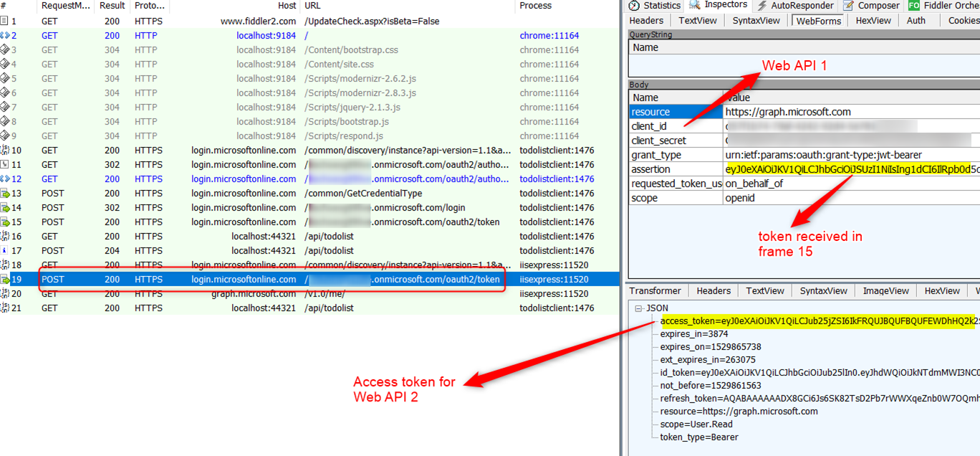Image resolution: width=980 pixels, height=456 pixels.
Task: Sort sessions by the Result column header
Action: click(x=112, y=6)
